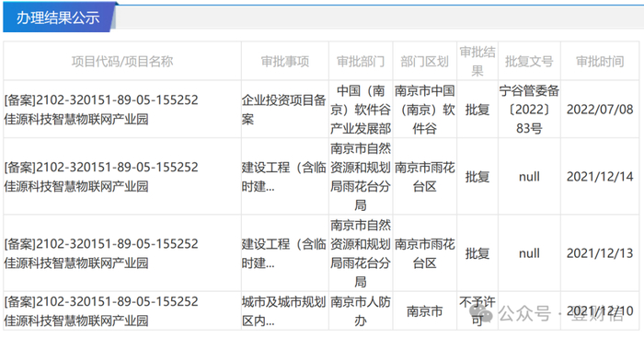Click 南京市雨花台区 in the 2021/12/14 row
The image size is (644, 339).
click(x=425, y=177)
